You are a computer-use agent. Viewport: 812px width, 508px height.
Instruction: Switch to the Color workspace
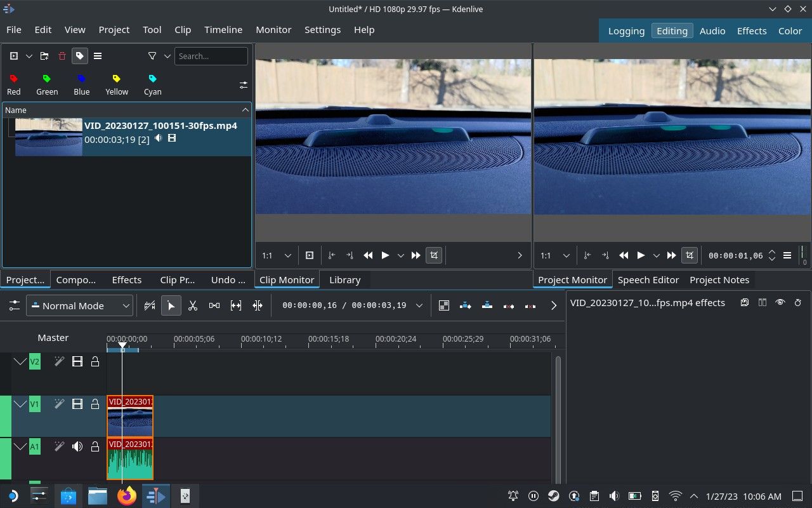[x=790, y=30]
